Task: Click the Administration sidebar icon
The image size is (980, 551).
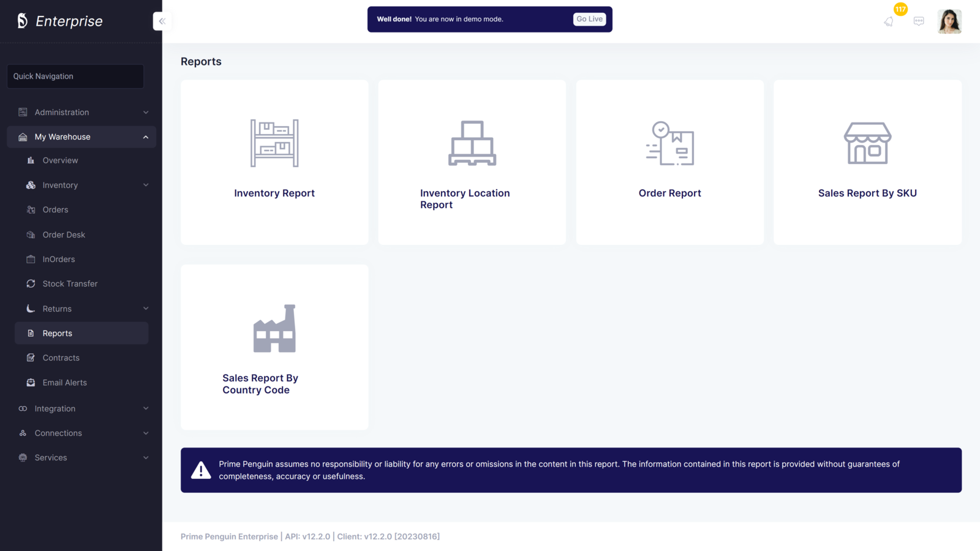Action: coord(23,112)
